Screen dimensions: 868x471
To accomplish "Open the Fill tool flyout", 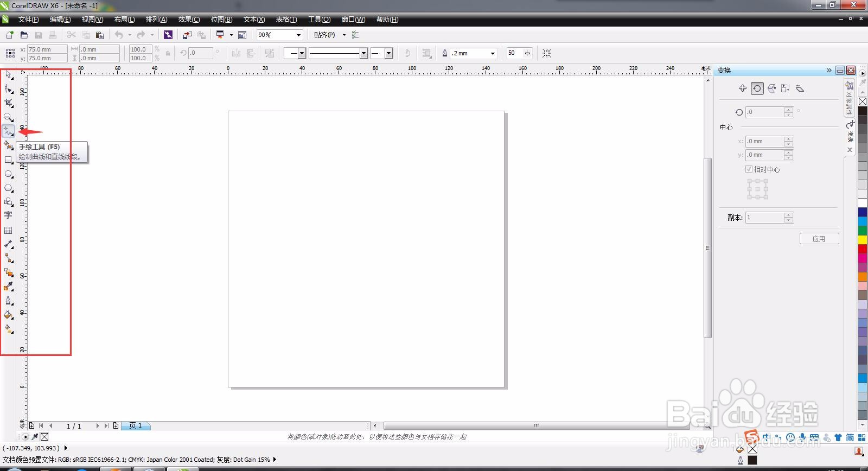I will tap(9, 315).
